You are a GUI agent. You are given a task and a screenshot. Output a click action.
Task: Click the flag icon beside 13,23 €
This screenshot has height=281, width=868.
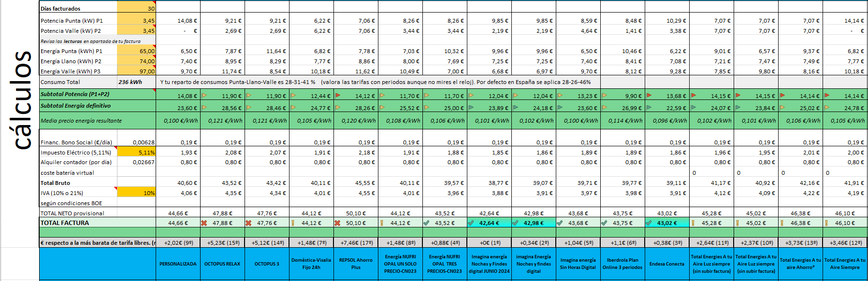pos(560,95)
